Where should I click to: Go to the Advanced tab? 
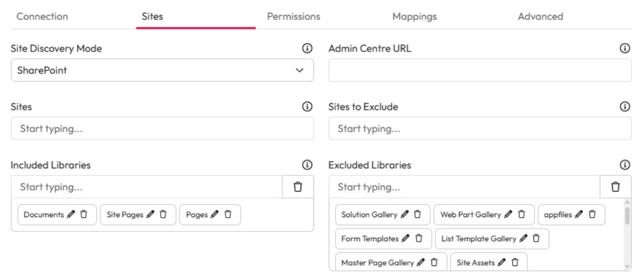pos(540,17)
